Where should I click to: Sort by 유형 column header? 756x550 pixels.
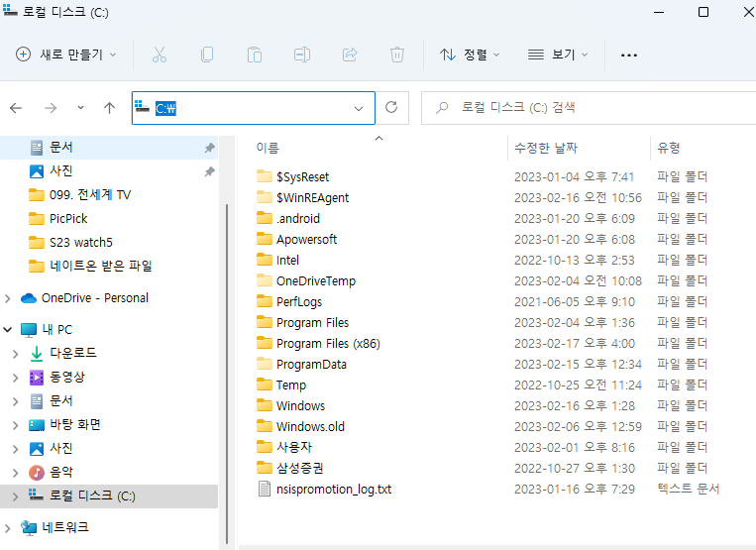coord(668,148)
